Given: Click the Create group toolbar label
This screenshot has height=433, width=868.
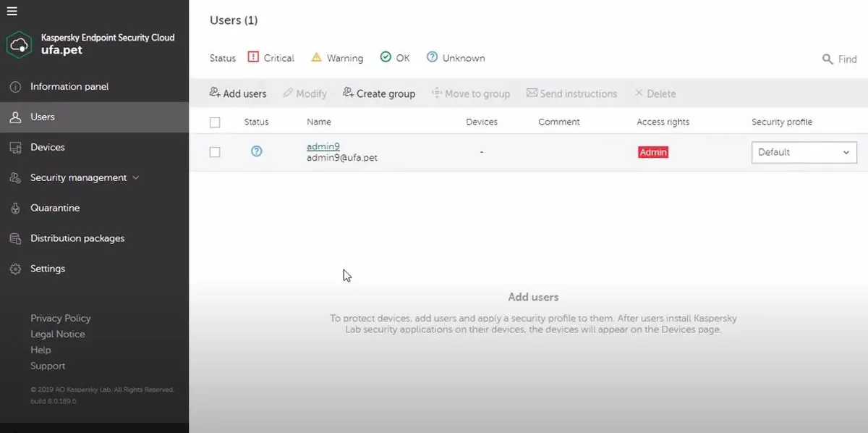Looking at the screenshot, I should click(x=386, y=93).
